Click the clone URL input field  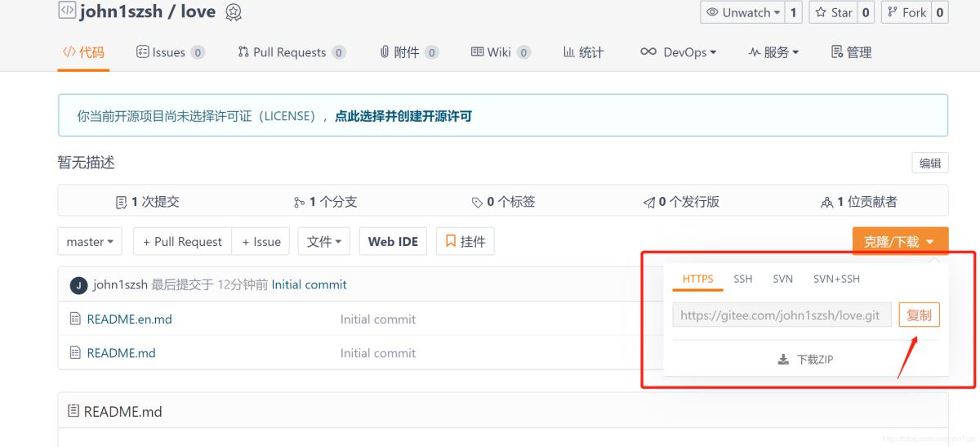[x=782, y=315]
